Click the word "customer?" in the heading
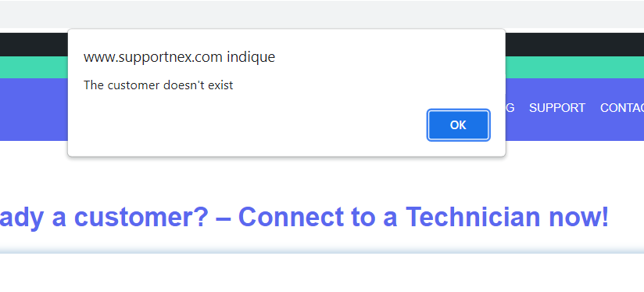Viewport: 644px width, 292px height. [142, 217]
